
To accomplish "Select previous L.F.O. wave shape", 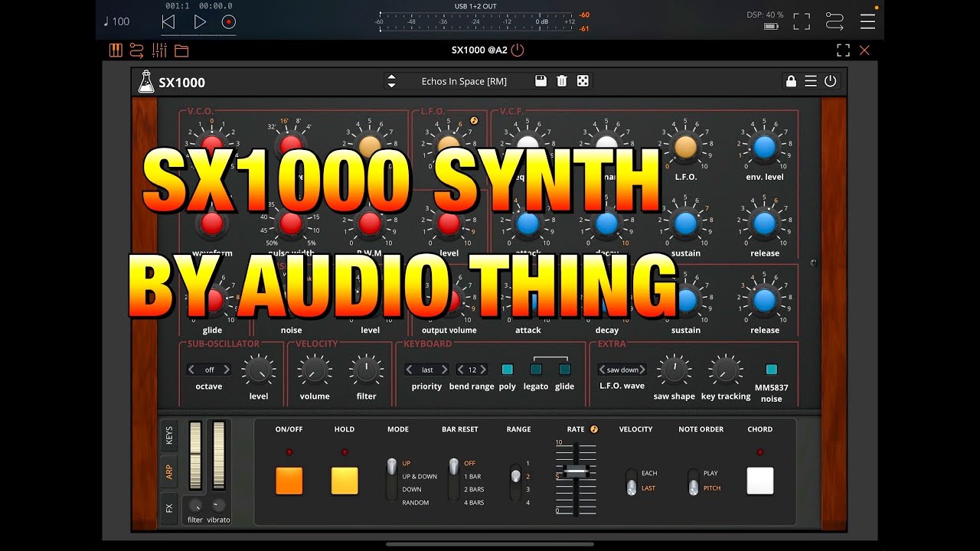I will 603,370.
